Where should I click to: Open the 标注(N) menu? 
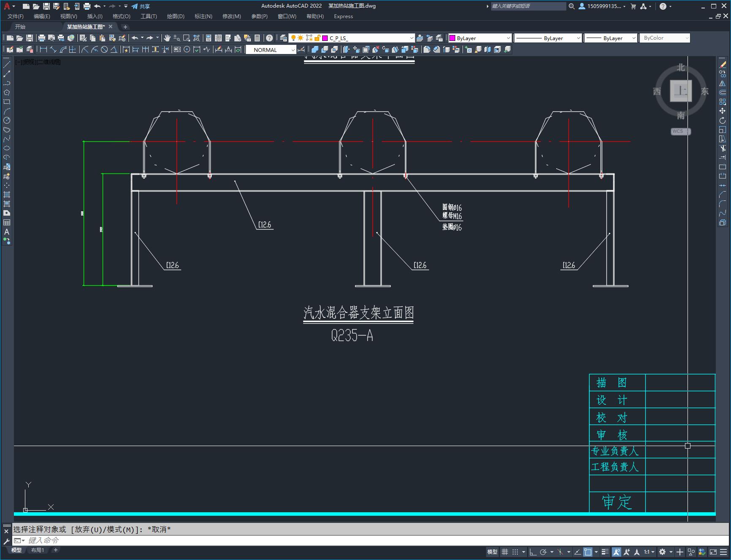click(203, 16)
